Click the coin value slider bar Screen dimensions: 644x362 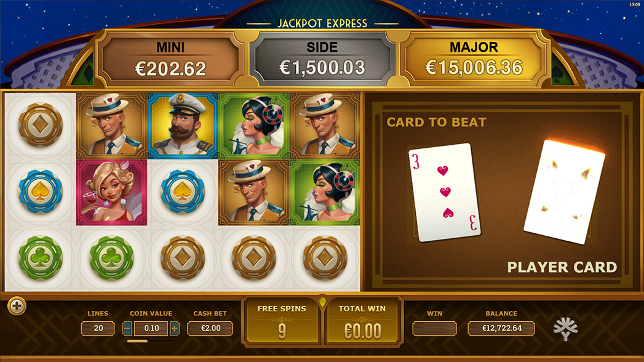coord(150,341)
